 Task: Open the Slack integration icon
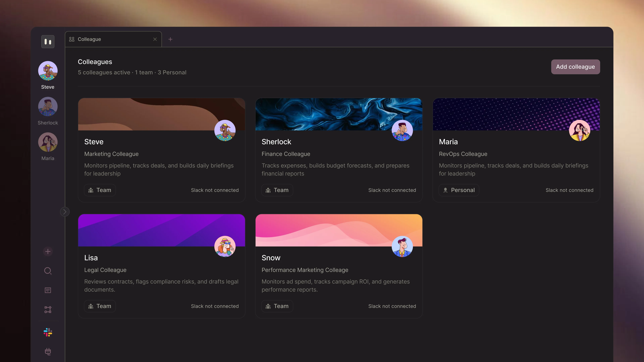click(48, 332)
